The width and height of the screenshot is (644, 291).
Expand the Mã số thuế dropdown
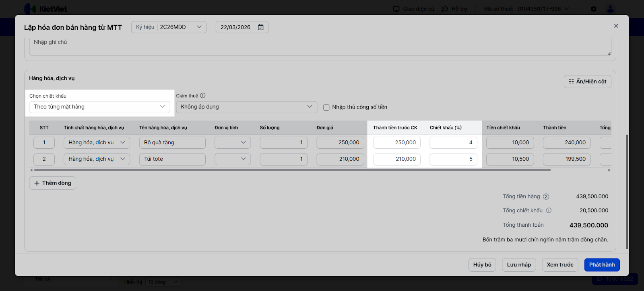coord(567,9)
